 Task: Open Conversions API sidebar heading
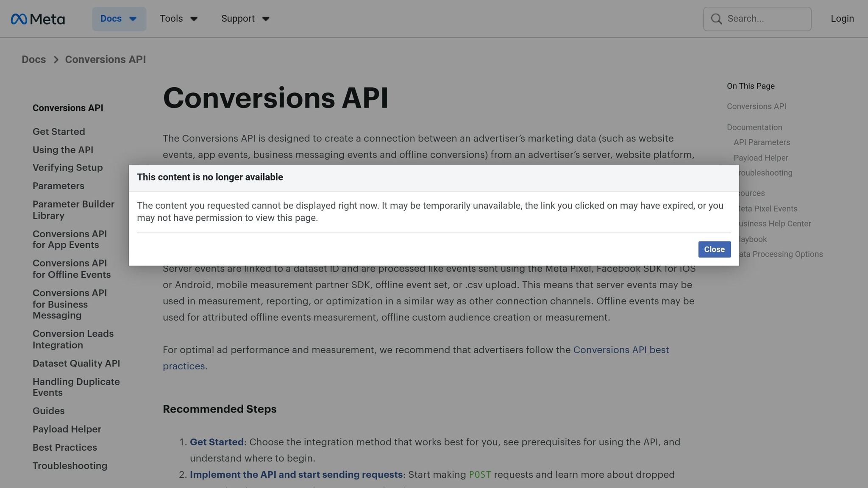[x=68, y=108]
